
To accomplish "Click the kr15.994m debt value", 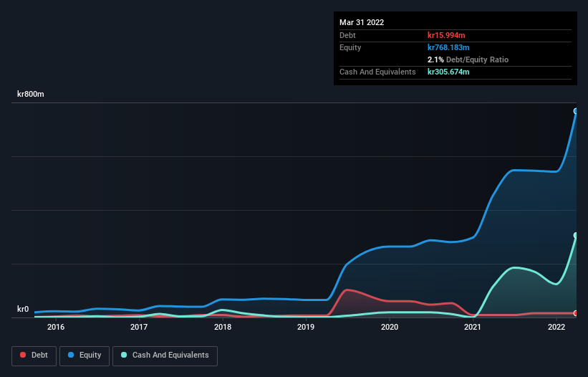I will tap(446, 35).
